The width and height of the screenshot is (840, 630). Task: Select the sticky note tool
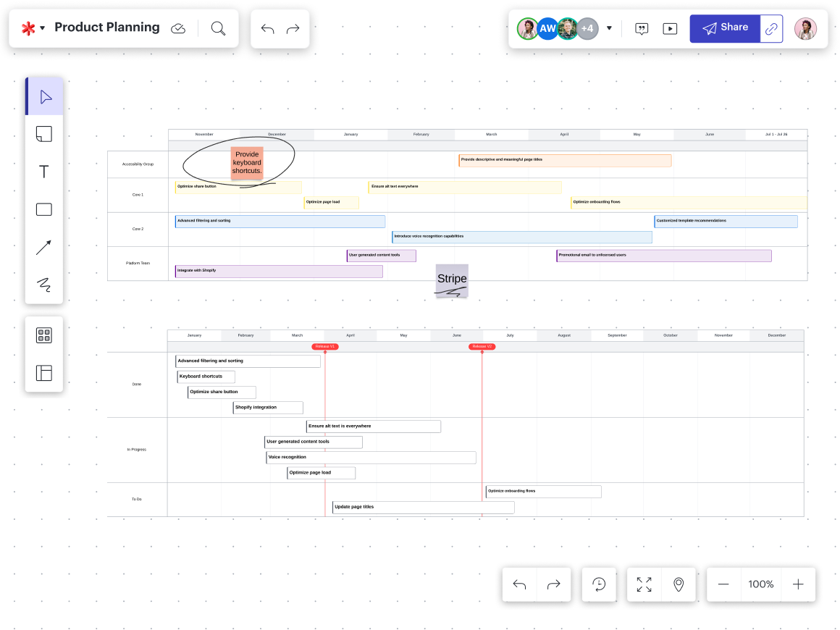pos(44,134)
